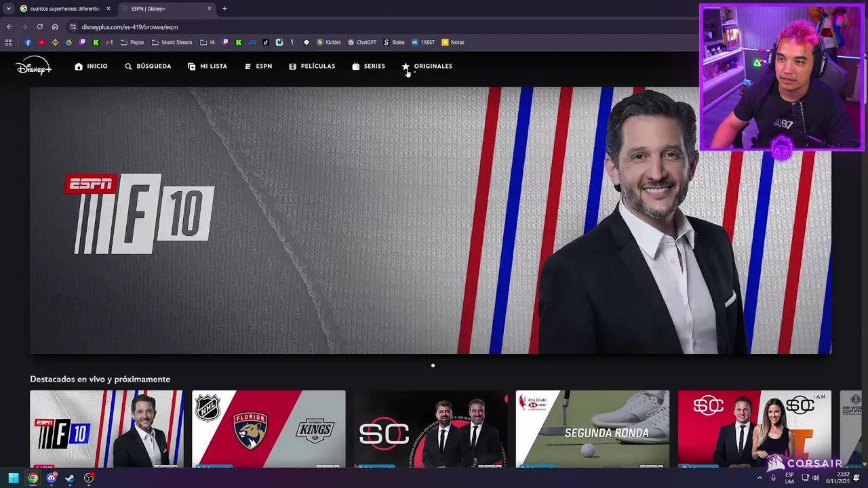
Task: Reload the Disney+ page
Action: (39, 27)
